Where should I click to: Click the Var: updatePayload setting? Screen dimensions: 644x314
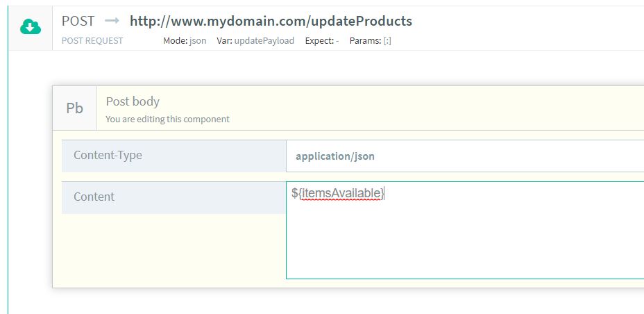click(255, 41)
